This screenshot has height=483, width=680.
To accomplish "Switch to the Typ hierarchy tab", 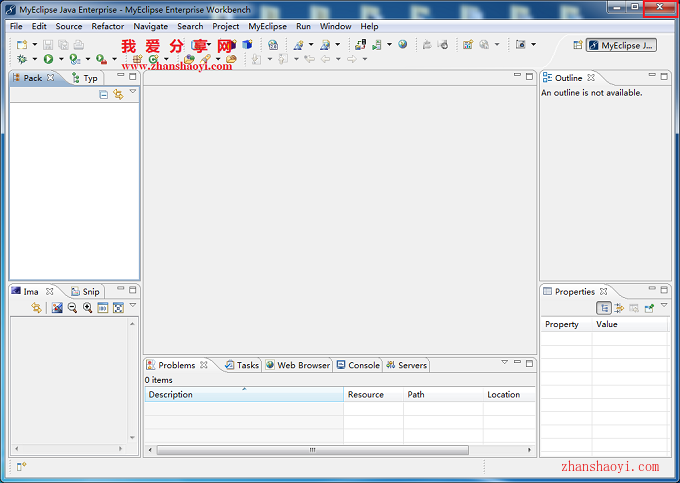I will [x=85, y=78].
